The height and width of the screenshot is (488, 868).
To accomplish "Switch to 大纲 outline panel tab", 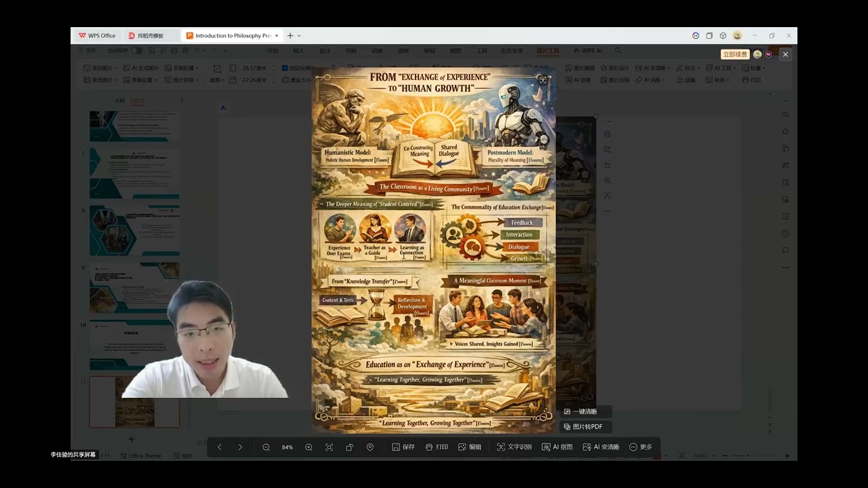I will [119, 100].
